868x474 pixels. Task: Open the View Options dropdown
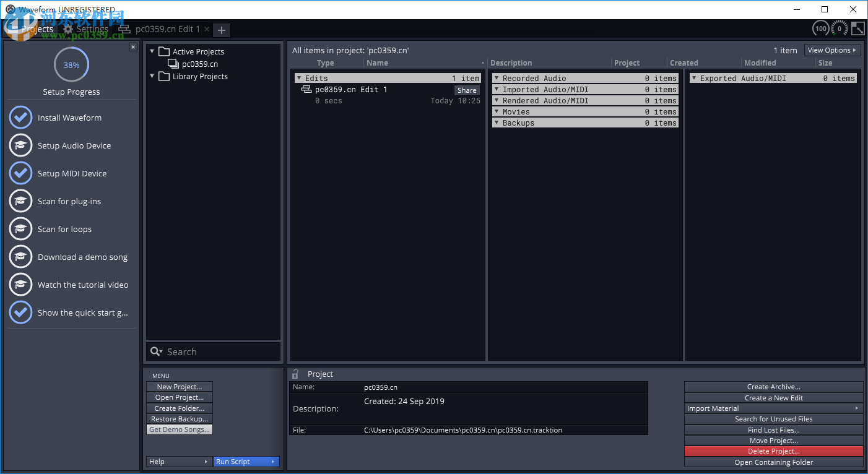click(832, 50)
